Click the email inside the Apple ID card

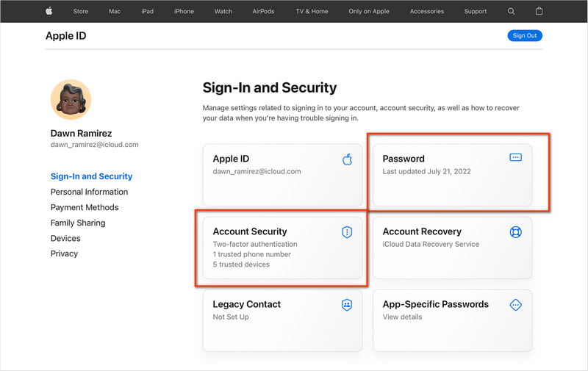pyautogui.click(x=257, y=172)
